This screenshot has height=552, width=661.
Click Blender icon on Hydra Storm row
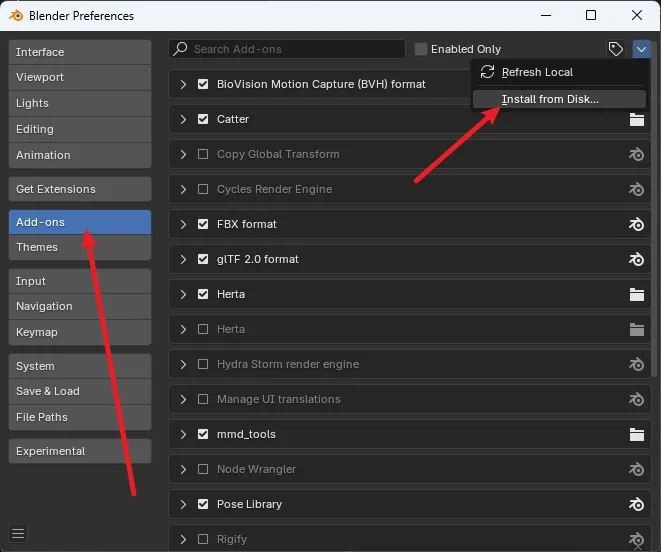637,364
